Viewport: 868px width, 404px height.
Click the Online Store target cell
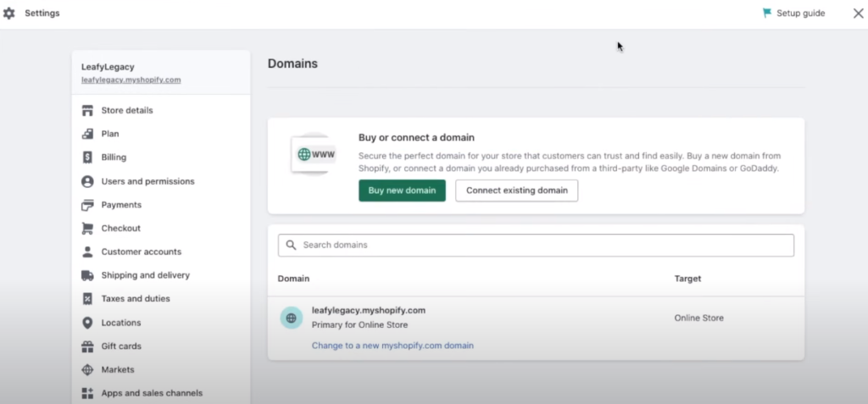tap(698, 318)
